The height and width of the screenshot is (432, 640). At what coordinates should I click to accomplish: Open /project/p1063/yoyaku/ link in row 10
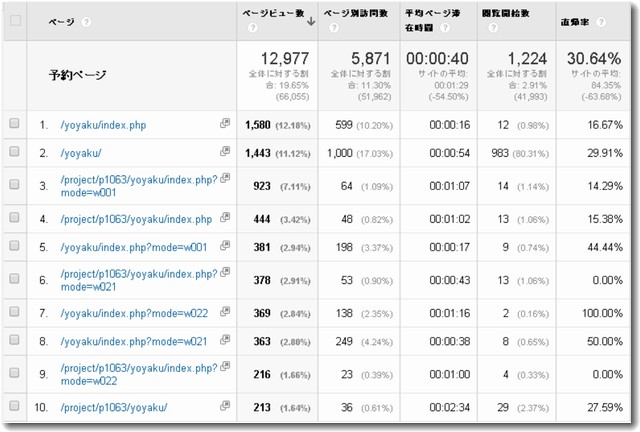pos(113,407)
